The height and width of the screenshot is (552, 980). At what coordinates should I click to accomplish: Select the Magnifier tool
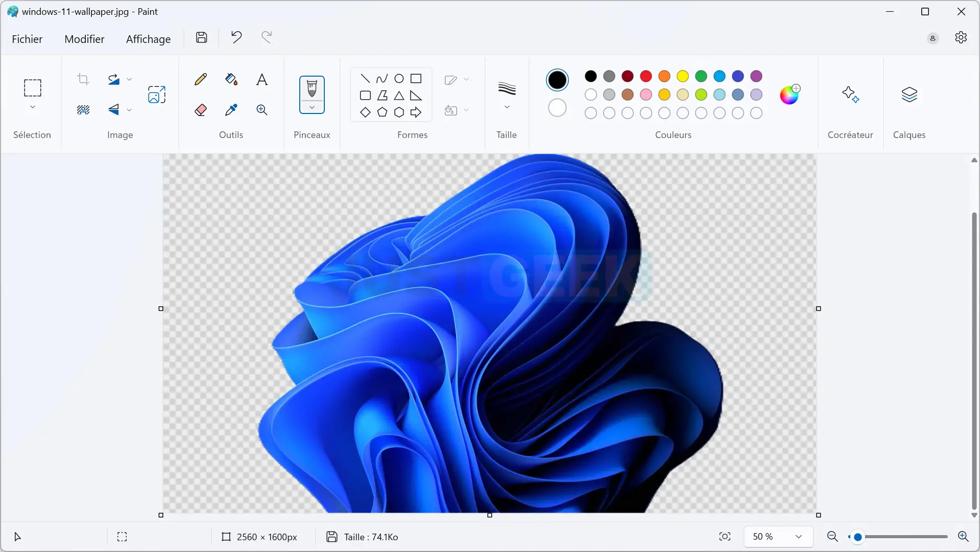point(262,110)
